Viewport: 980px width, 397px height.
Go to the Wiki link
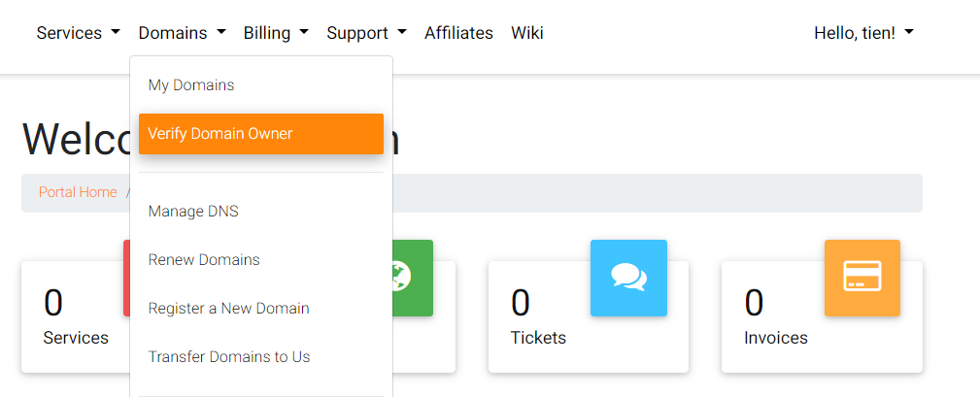(x=527, y=33)
